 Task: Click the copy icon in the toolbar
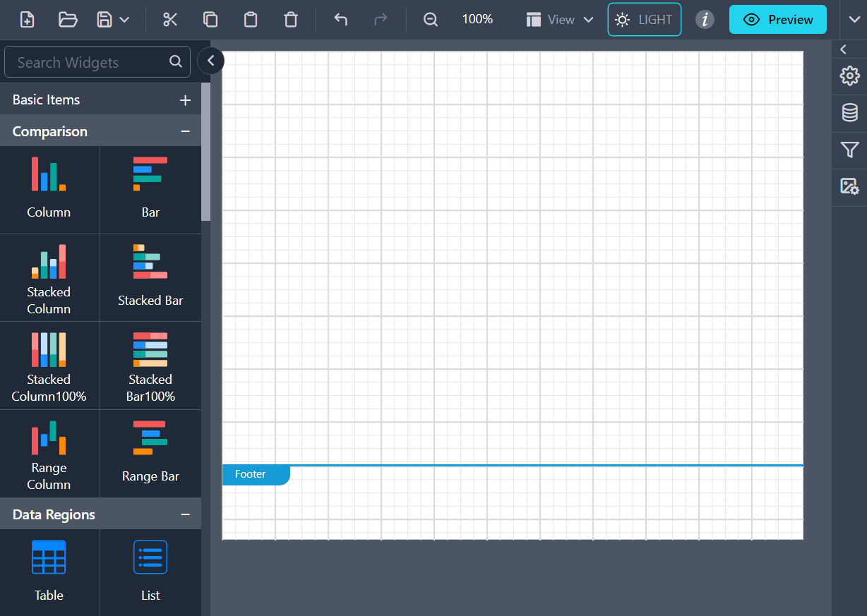point(210,20)
